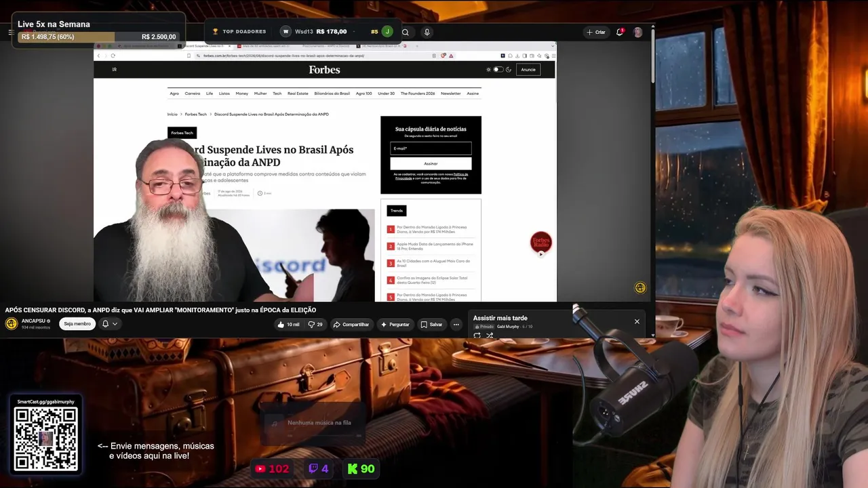Click the YouTube viewer count icon showing 102
868x488 pixels.
260,468
